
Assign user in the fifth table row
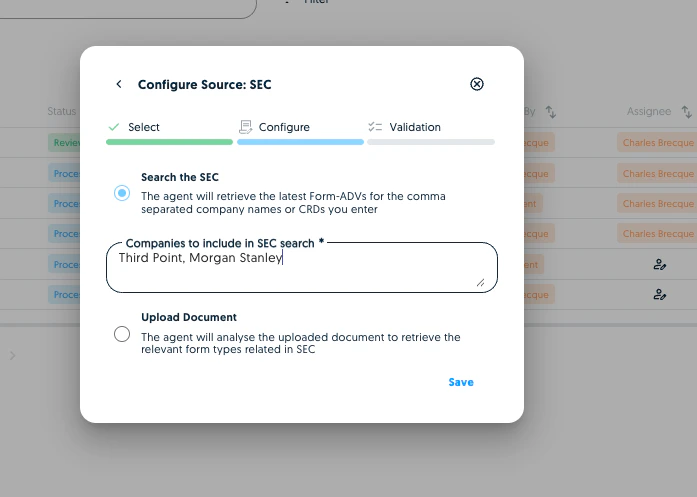[660, 265]
